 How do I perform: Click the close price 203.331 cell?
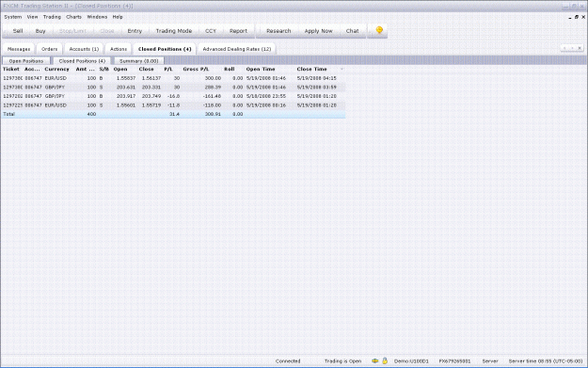tap(151, 87)
